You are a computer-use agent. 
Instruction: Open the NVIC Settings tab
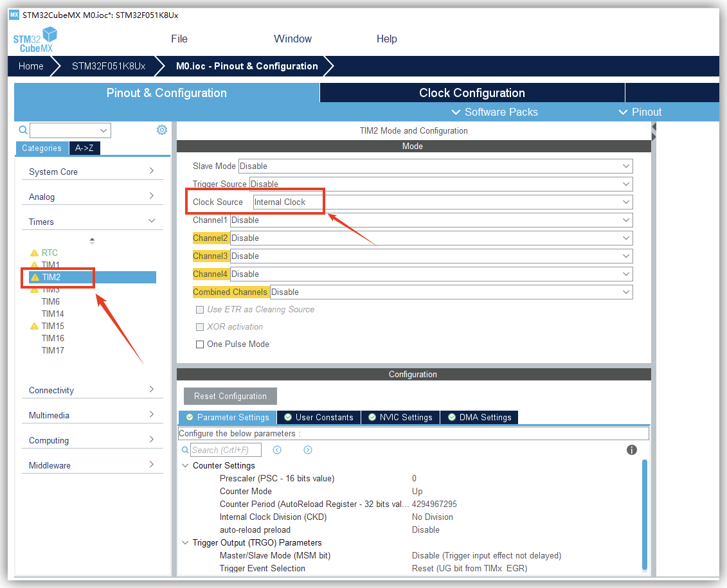point(400,418)
